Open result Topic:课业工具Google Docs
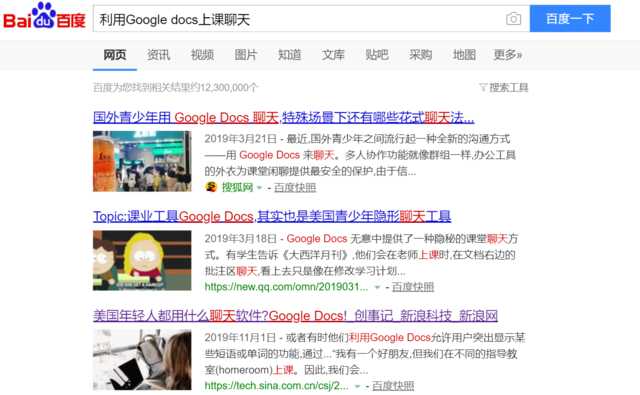640x395 pixels. 272,216
